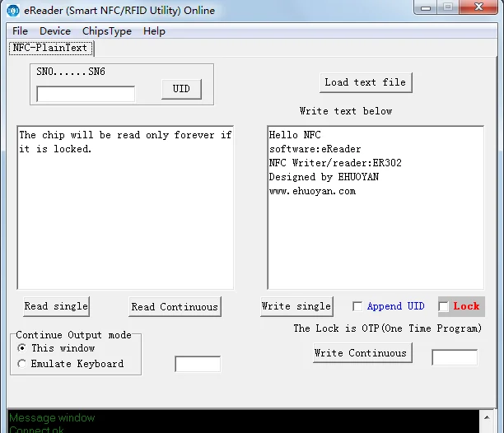Minimize the eReader window
This screenshot has height=433, width=504.
point(426,7)
